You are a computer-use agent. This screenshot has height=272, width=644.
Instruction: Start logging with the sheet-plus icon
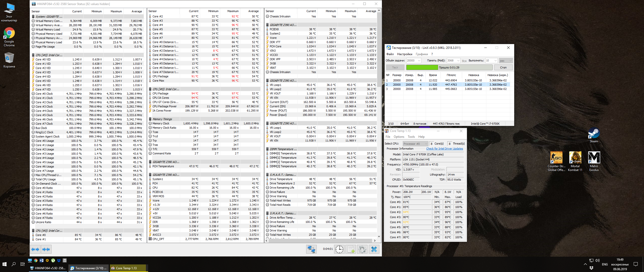click(351, 249)
